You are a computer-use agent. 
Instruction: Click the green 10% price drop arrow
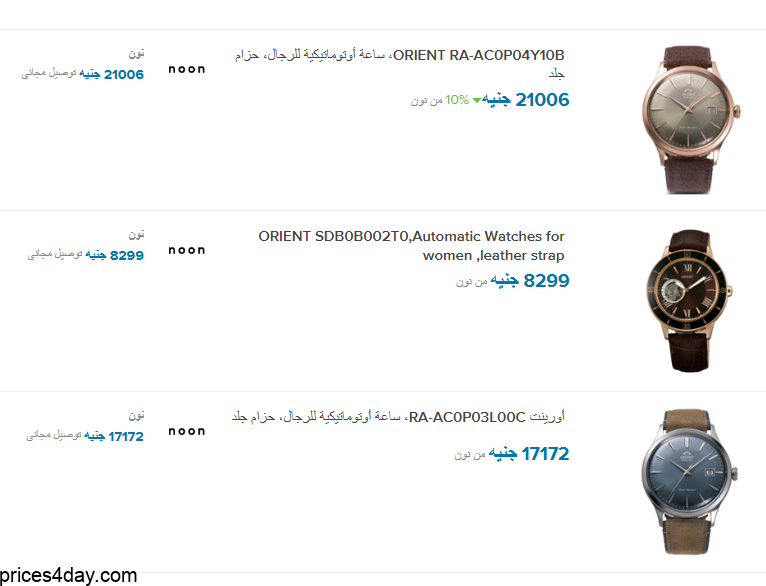476,101
